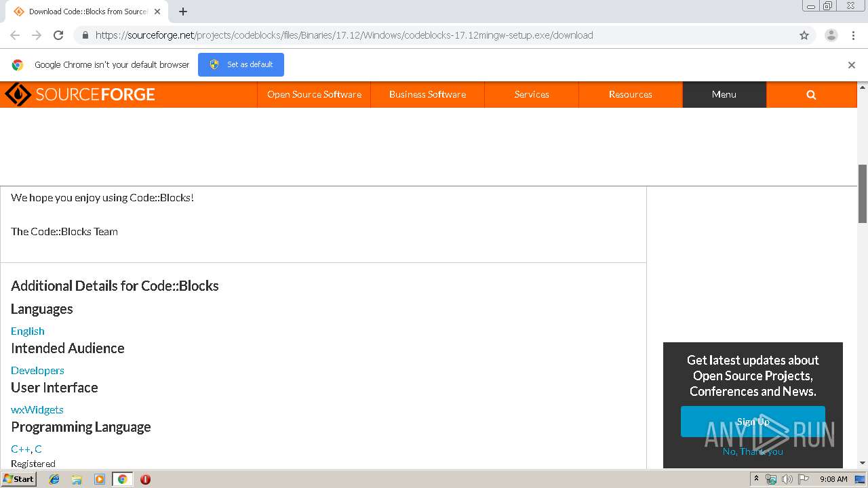This screenshot has width=868, height=488.
Task: Click the 9:08 AM system clock
Action: 833,479
